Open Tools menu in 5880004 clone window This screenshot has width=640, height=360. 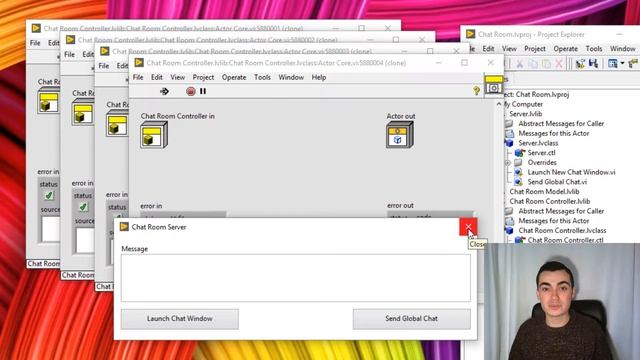(262, 77)
